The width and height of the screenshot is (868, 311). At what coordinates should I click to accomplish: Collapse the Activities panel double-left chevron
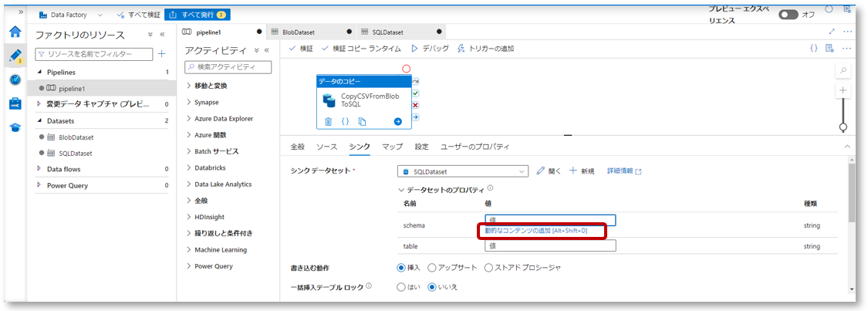[x=266, y=50]
